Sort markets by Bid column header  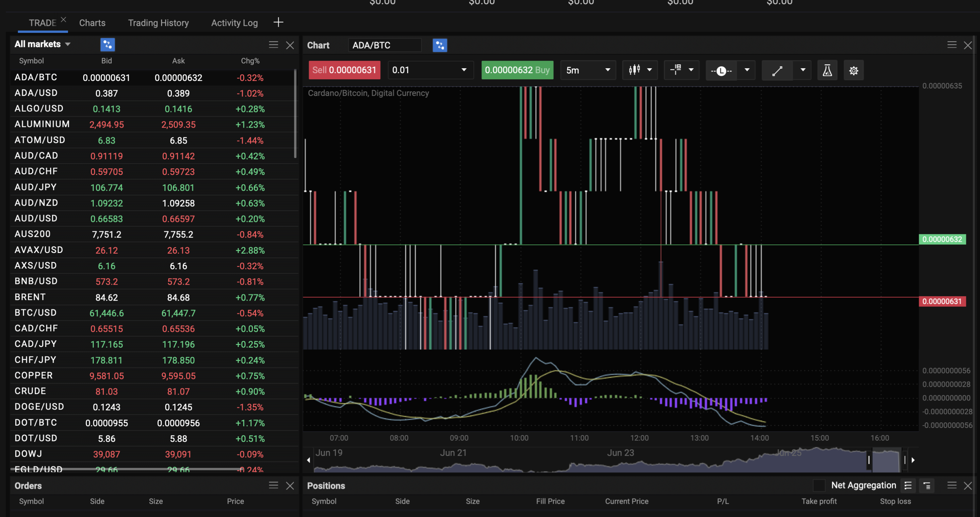click(106, 61)
